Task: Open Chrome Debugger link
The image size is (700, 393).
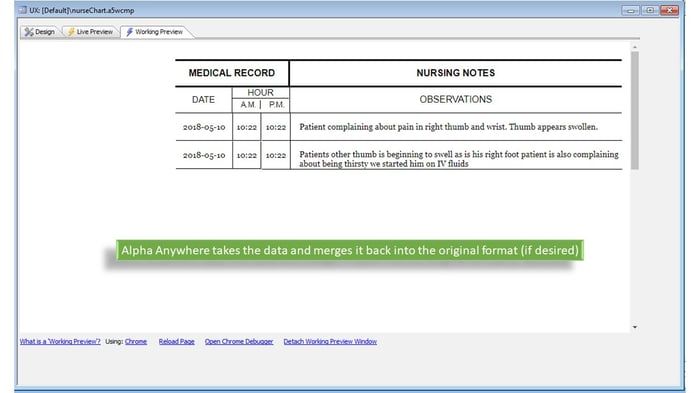Action: click(239, 341)
